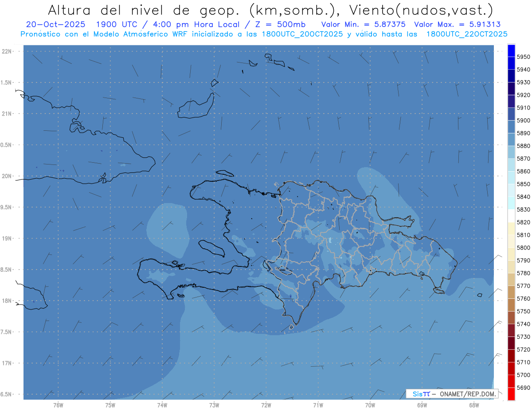This screenshot has width=532, height=411.
Task: Select the 5810 cream legend color band
Action: coord(511,229)
